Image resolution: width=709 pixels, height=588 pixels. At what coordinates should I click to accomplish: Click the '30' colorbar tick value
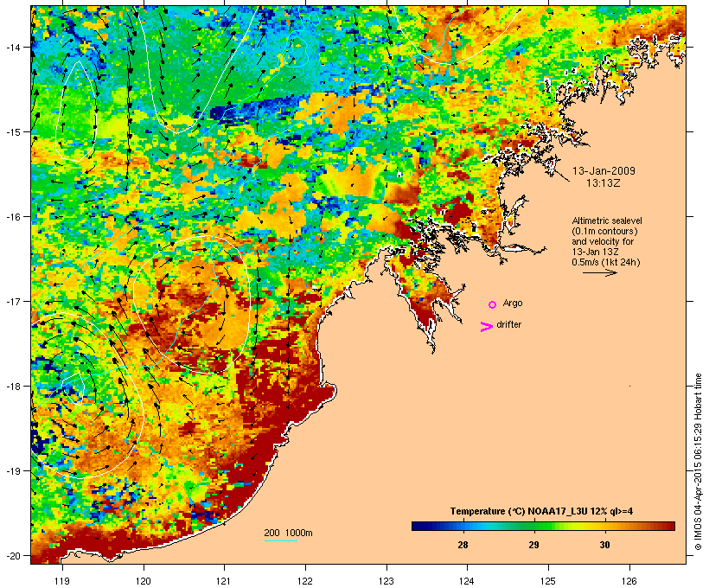[604, 545]
